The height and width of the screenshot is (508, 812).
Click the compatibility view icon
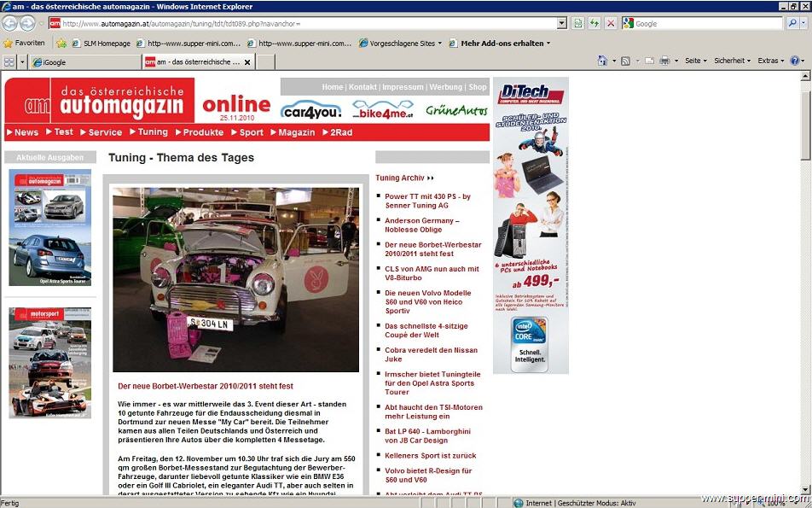[x=578, y=23]
